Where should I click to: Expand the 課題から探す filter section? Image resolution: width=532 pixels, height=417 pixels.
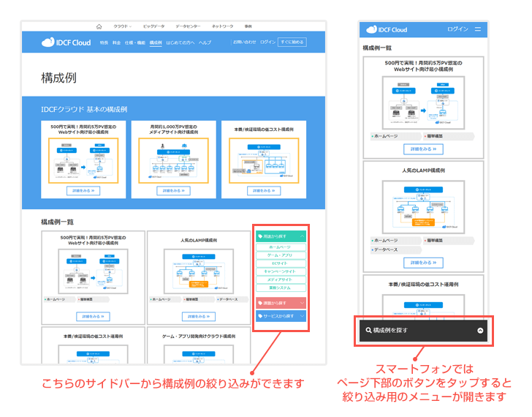(x=303, y=302)
